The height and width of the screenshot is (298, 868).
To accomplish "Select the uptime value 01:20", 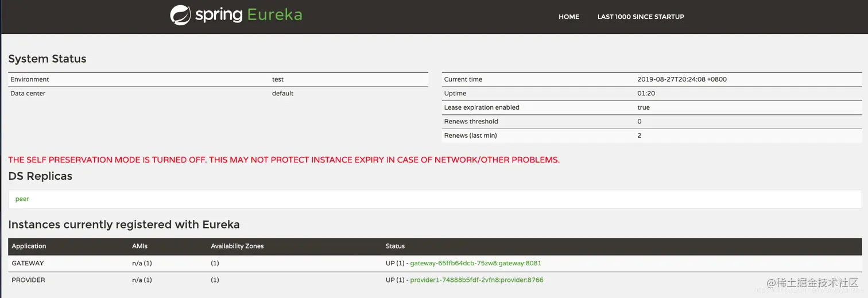I will coord(646,93).
